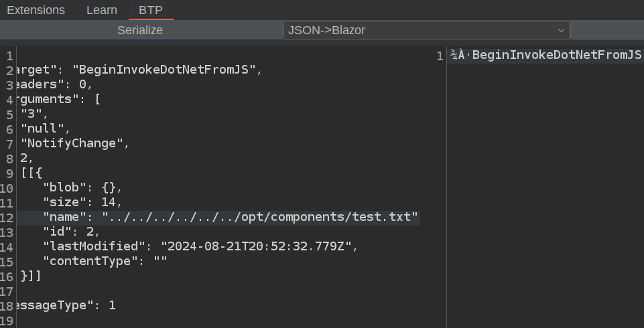The height and width of the screenshot is (328, 644).
Task: Switch to the Learn tab
Action: pyautogui.click(x=102, y=10)
